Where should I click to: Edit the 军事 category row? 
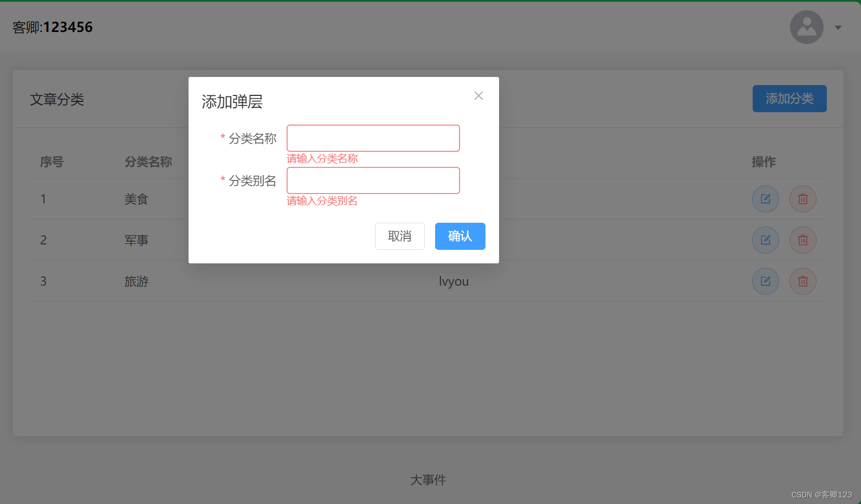766,240
